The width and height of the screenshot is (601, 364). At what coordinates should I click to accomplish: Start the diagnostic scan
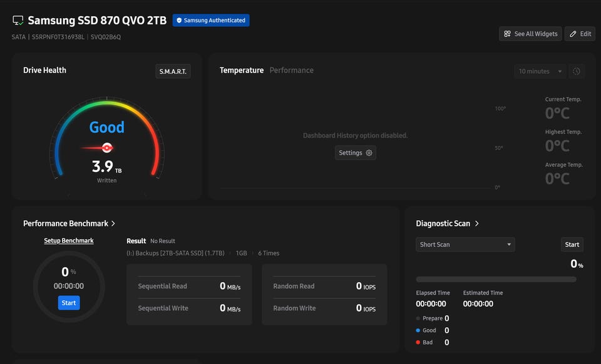(572, 245)
